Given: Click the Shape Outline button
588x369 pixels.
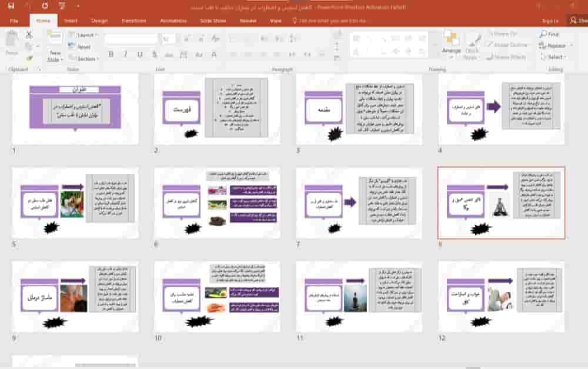Looking at the screenshot, I should coord(507,45).
